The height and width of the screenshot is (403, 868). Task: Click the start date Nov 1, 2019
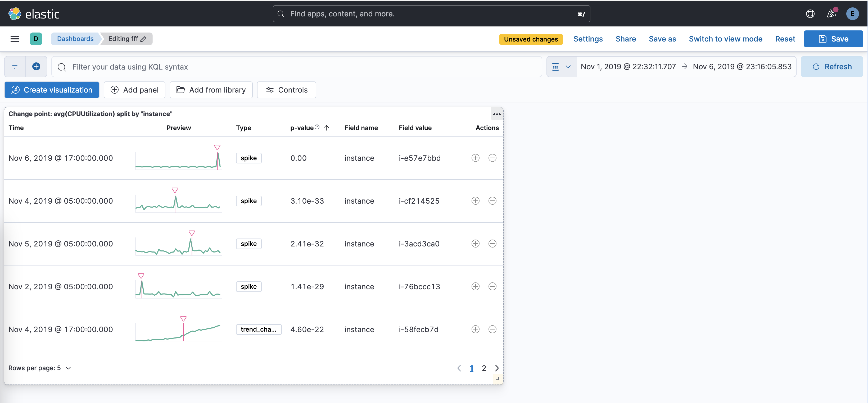[x=628, y=67]
